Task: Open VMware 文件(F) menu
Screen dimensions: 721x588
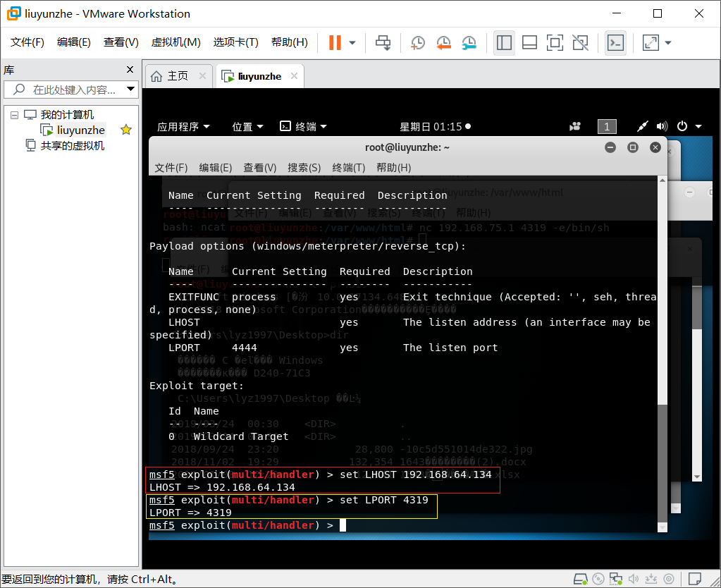Action: click(x=27, y=42)
